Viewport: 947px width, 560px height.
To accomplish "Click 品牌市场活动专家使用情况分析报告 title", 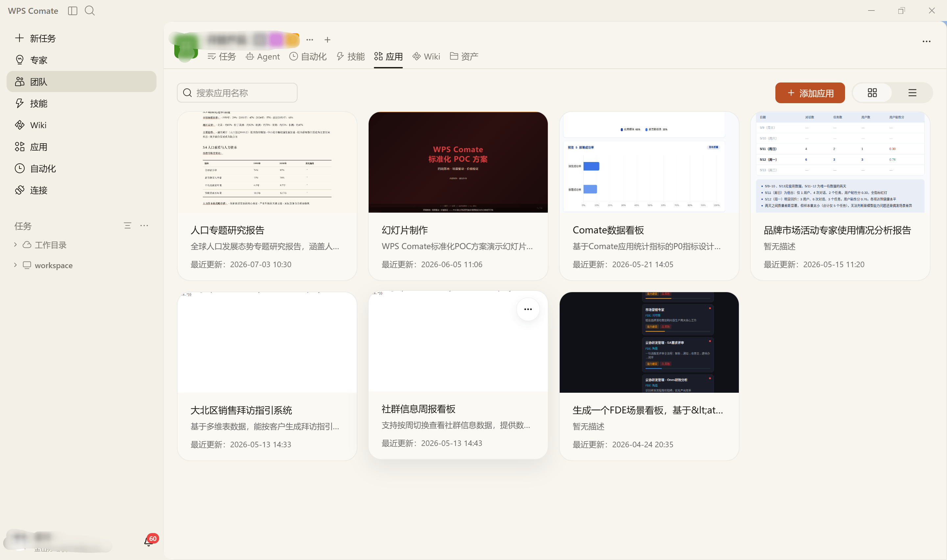I will coord(837,230).
